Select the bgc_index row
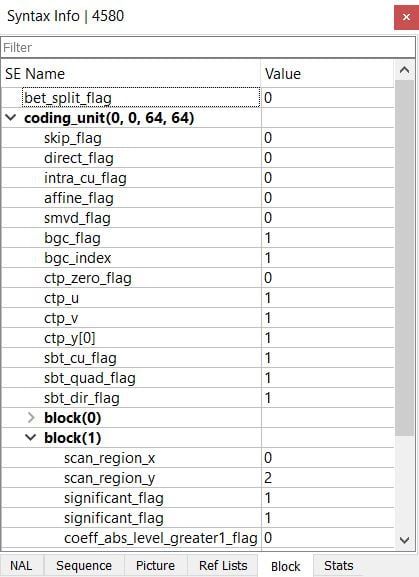419x577 pixels. 198,258
